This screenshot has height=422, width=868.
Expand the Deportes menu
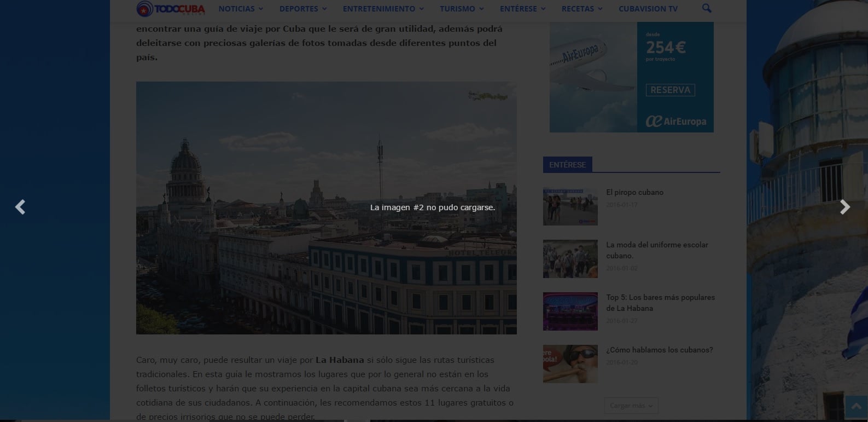(x=303, y=9)
